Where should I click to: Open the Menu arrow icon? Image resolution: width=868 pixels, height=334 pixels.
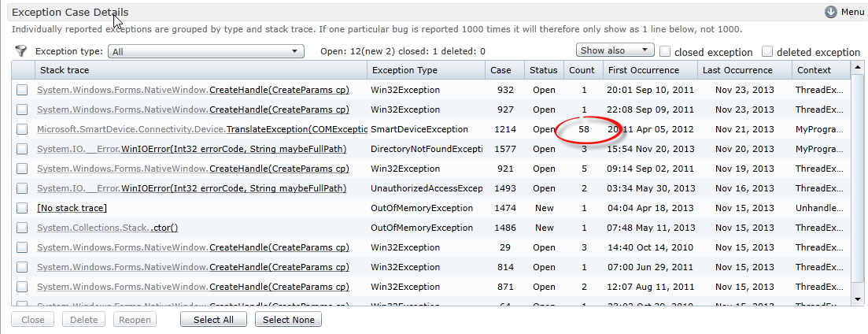(830, 12)
